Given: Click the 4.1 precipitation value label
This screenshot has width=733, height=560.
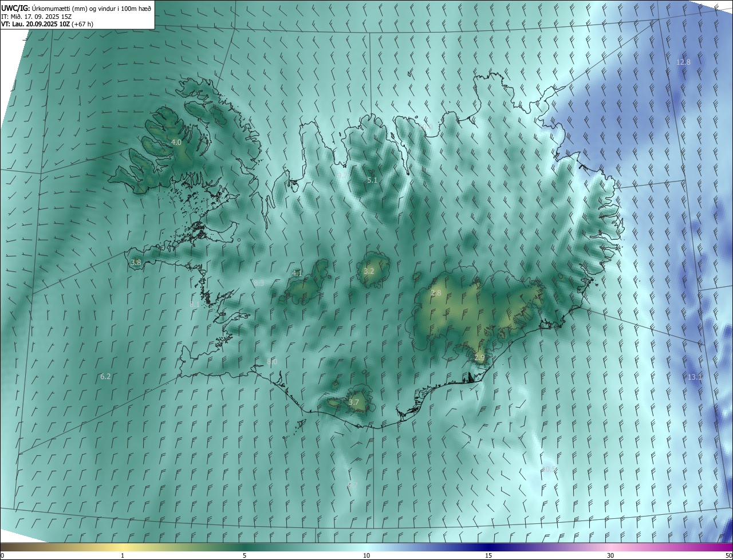Looking at the screenshot, I should click(x=297, y=273).
